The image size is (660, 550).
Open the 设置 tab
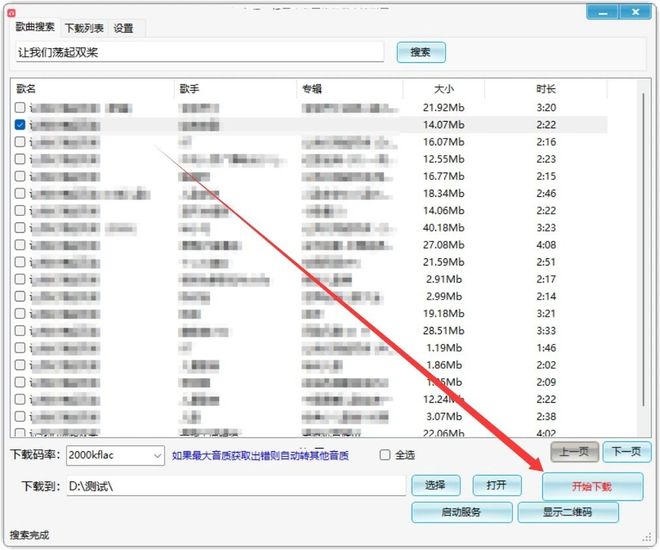(123, 28)
